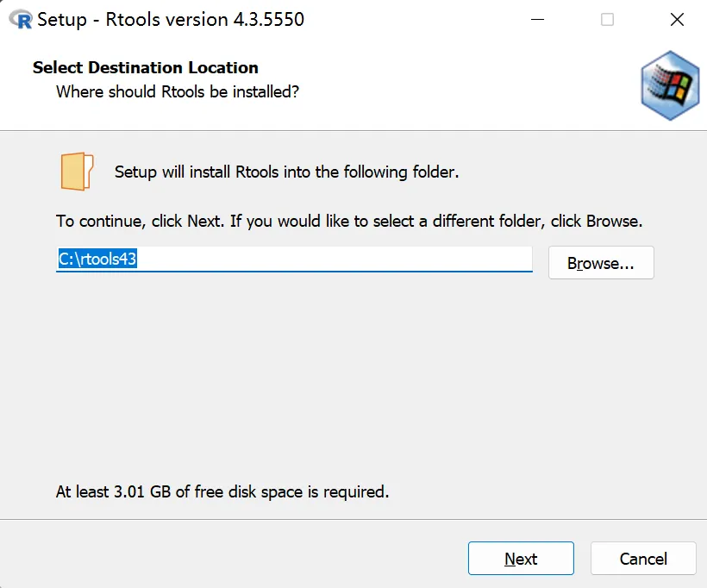Open the Browse folder dialog
707x588 pixels.
pos(601,262)
